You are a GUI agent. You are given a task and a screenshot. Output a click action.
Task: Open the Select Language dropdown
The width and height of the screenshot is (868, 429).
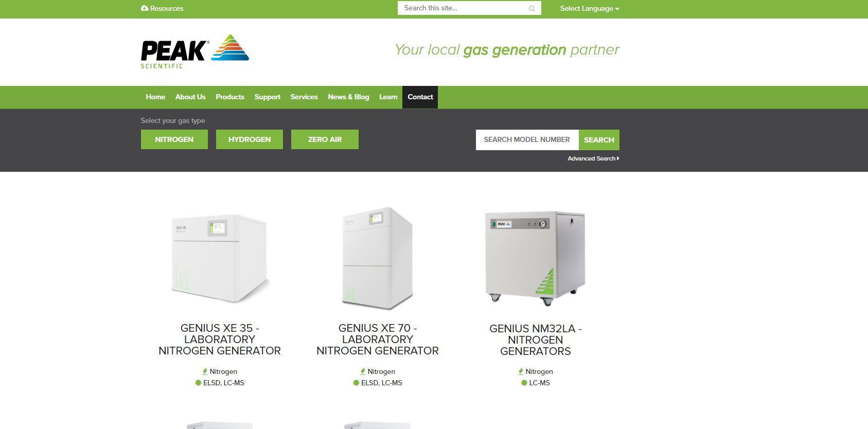pyautogui.click(x=590, y=9)
